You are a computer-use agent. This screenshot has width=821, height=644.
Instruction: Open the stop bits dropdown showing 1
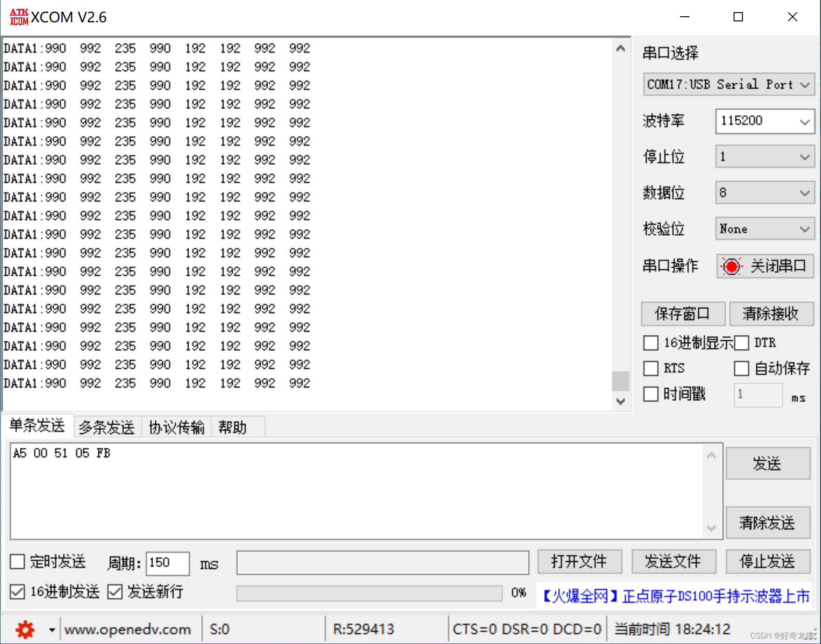tap(765, 157)
